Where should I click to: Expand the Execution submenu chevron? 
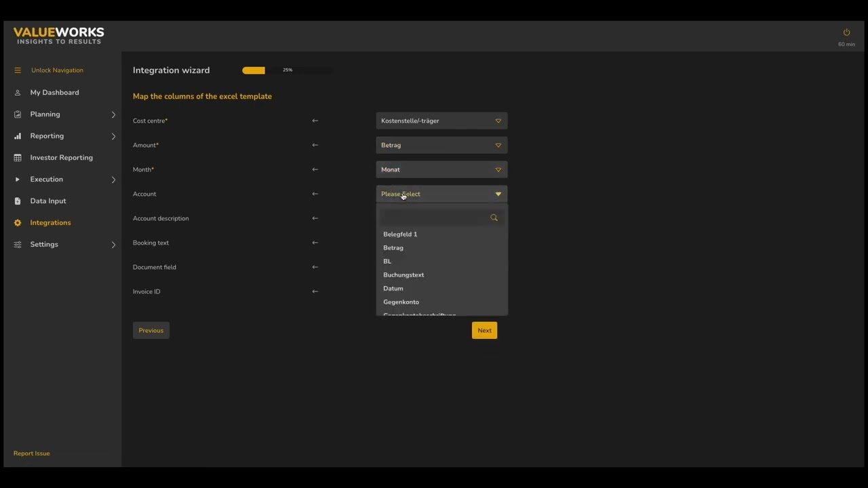[x=113, y=180]
